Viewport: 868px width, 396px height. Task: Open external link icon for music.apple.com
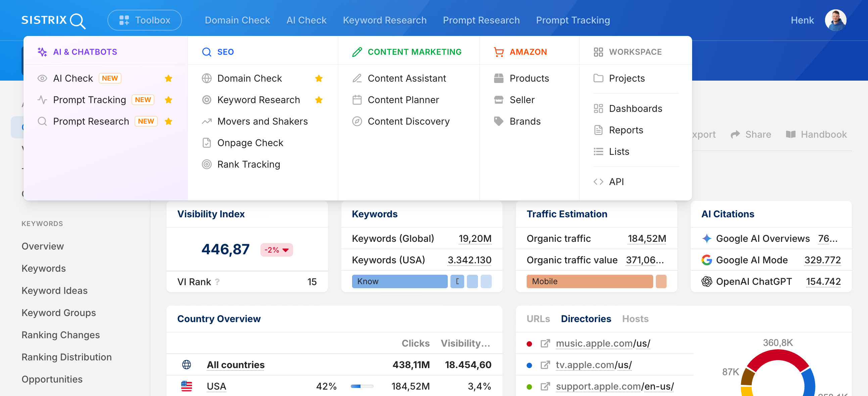click(545, 344)
